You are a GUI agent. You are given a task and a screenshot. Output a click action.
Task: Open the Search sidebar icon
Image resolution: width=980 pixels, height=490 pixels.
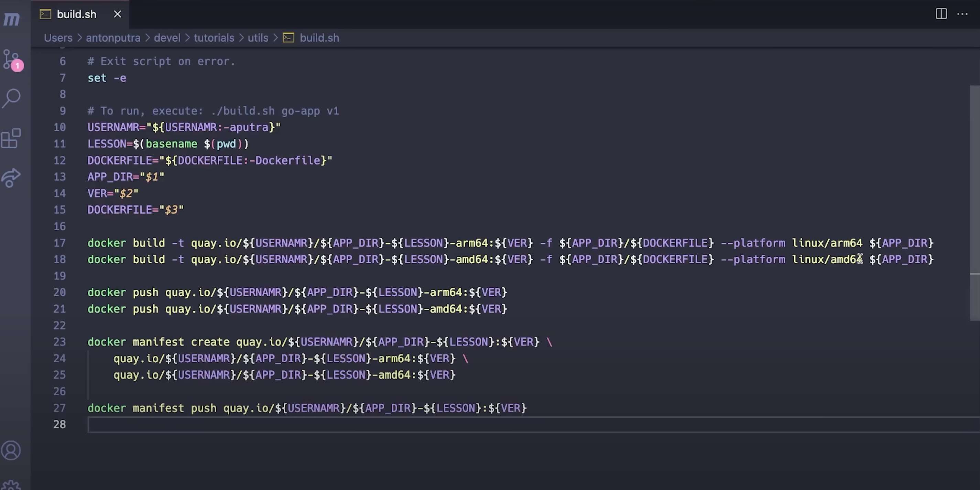click(x=11, y=98)
